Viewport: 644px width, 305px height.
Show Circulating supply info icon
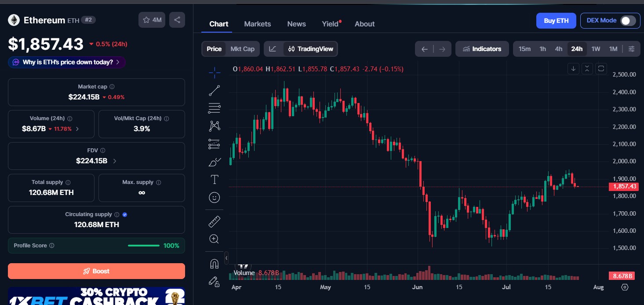(116, 214)
